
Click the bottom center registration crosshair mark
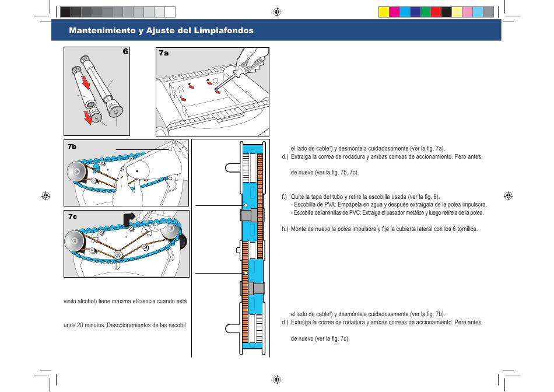pos(277,380)
